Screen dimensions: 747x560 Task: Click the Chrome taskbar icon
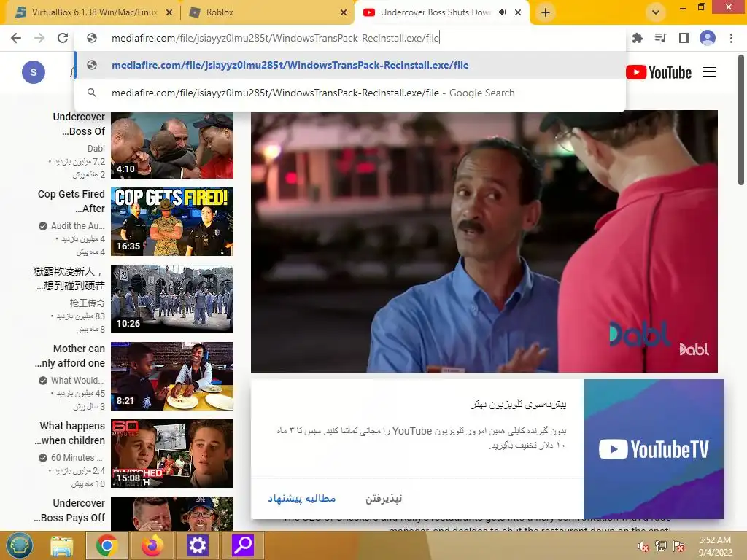tap(107, 545)
